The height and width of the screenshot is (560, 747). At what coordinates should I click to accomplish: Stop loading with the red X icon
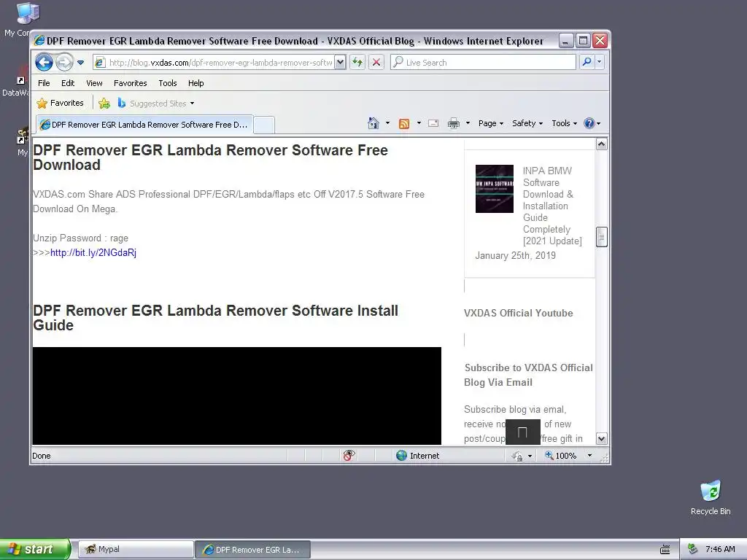coord(376,63)
